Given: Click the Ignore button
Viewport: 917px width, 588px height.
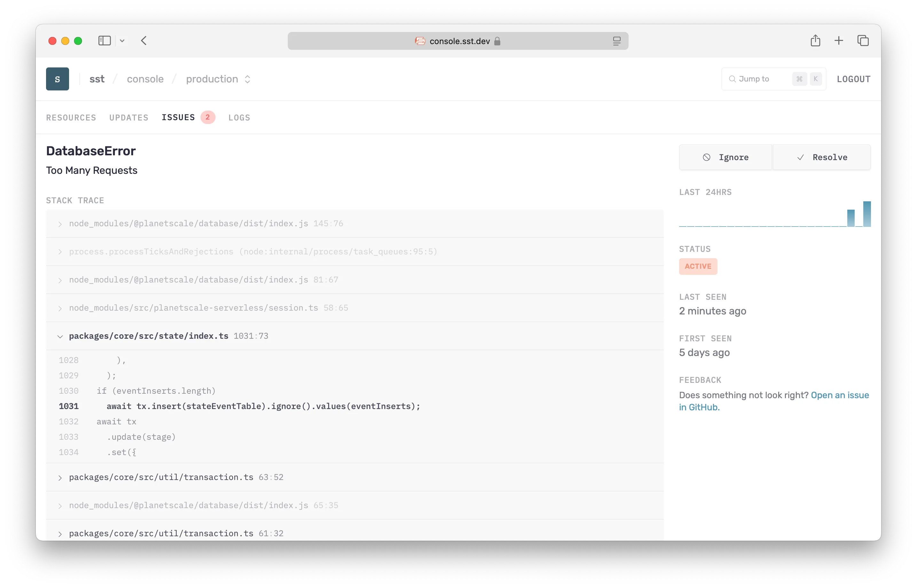Looking at the screenshot, I should point(725,157).
